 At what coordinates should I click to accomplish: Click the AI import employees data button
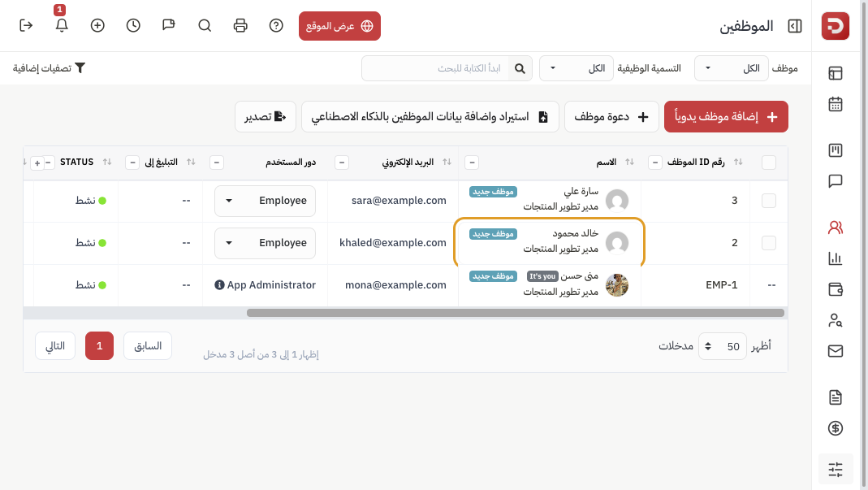click(430, 116)
